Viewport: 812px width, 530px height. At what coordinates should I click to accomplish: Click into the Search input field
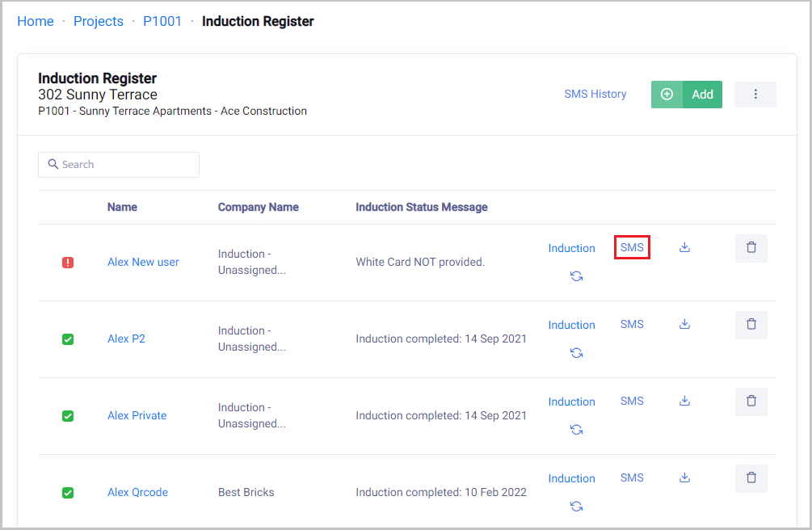pyautogui.click(x=119, y=165)
